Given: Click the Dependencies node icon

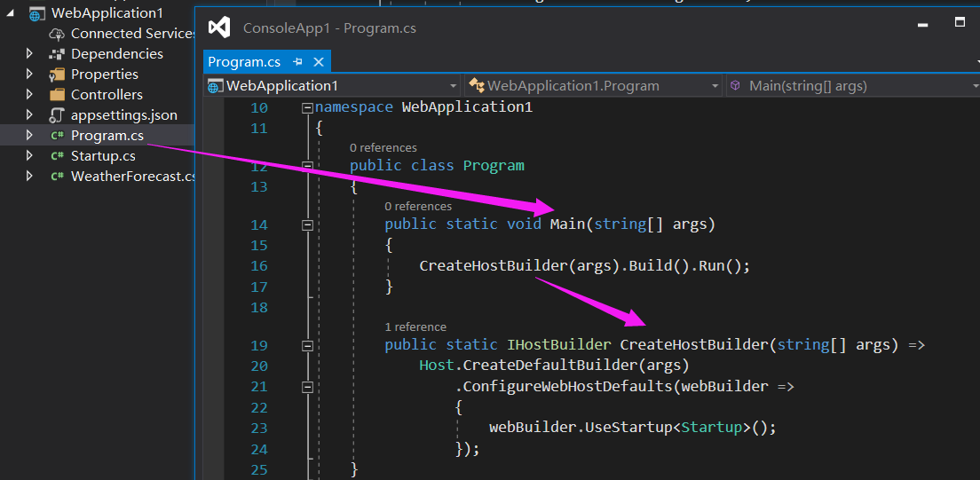Looking at the screenshot, I should coord(57,54).
